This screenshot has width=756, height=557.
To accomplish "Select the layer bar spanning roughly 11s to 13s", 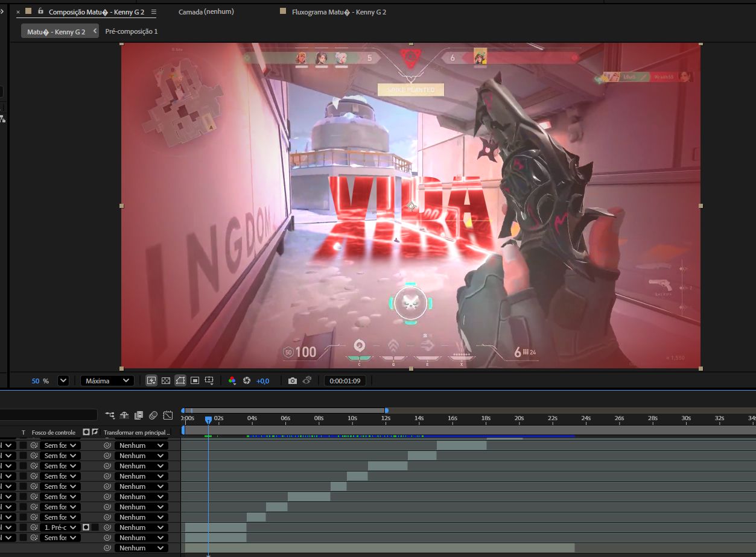I will (x=388, y=466).
